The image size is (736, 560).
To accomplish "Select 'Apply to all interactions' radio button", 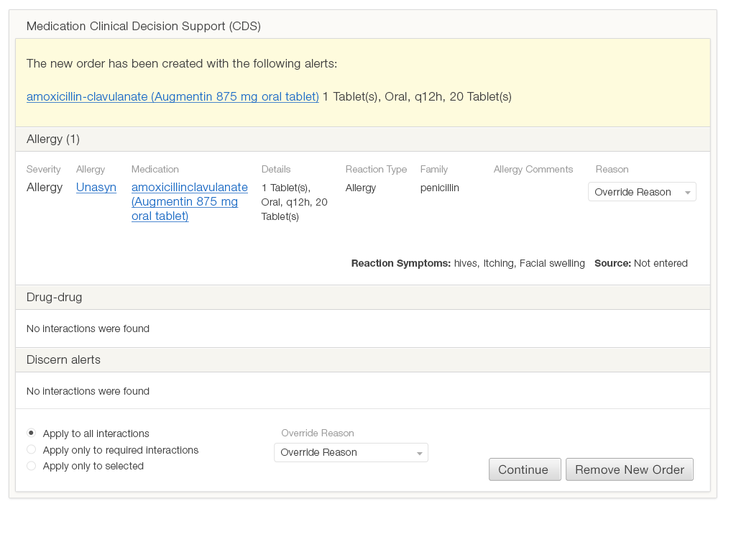I will coord(31,433).
